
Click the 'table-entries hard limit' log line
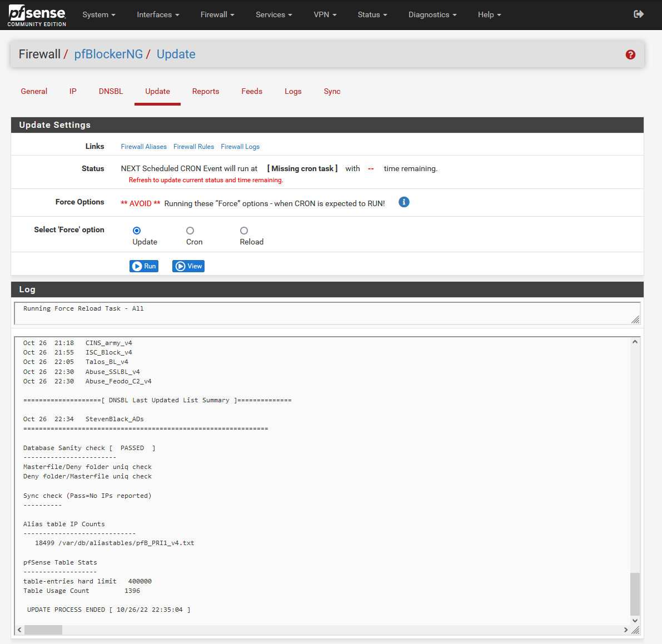point(87,581)
